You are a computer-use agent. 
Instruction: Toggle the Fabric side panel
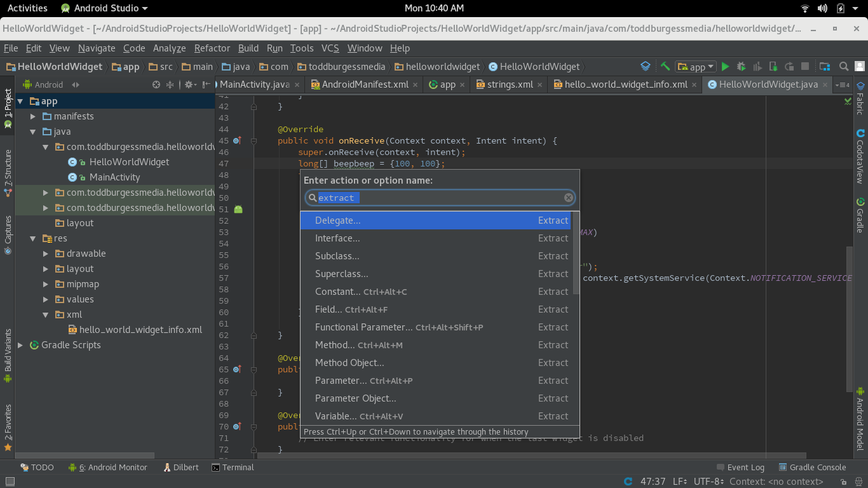click(860, 98)
